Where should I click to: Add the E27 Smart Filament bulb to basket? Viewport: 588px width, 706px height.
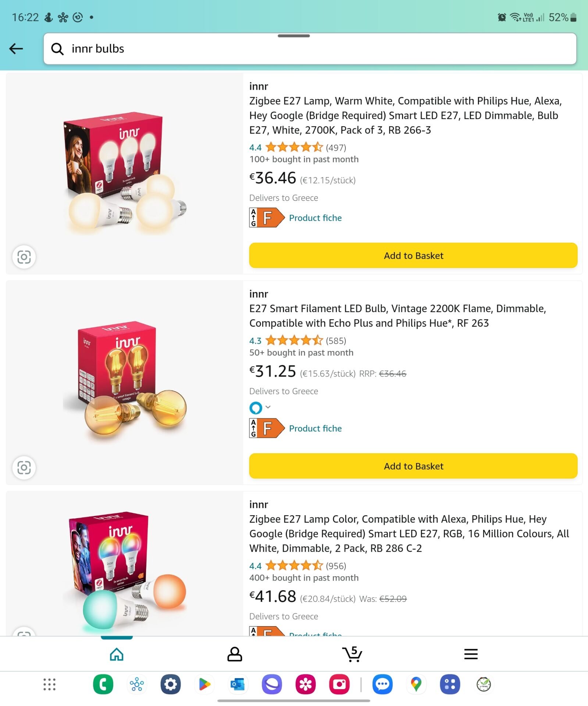pyautogui.click(x=413, y=466)
